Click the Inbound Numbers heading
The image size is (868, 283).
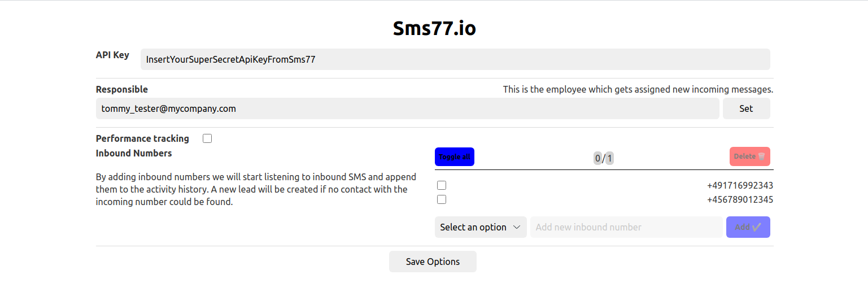(134, 153)
